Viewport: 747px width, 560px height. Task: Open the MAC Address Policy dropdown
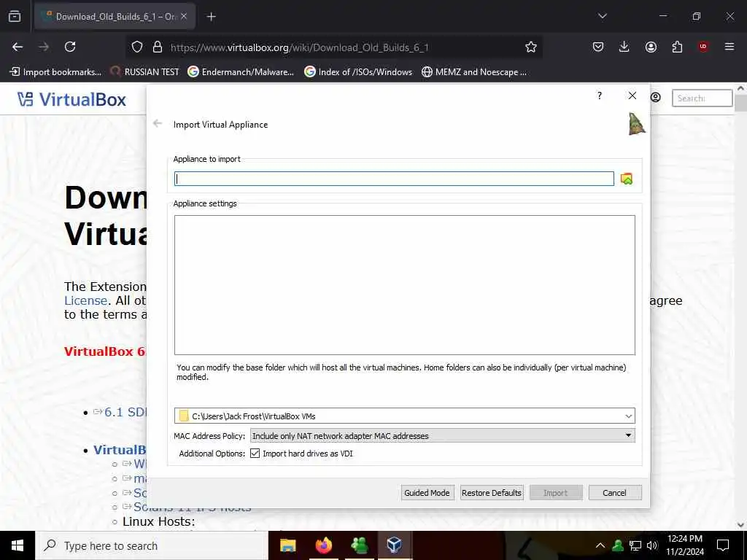pos(443,436)
